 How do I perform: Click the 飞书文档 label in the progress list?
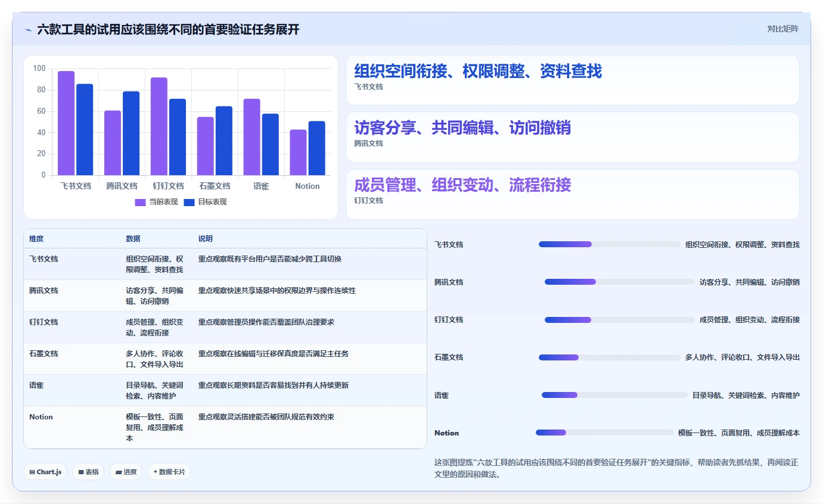[449, 244]
